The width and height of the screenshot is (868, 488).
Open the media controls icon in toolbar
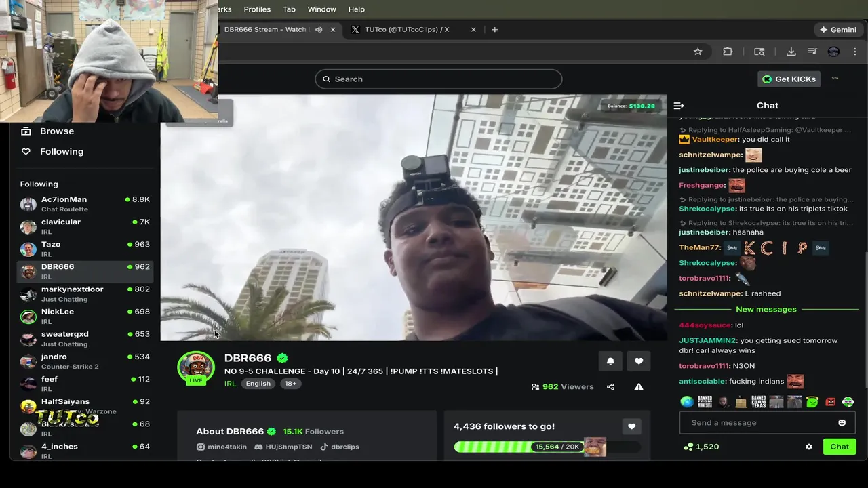pyautogui.click(x=812, y=52)
